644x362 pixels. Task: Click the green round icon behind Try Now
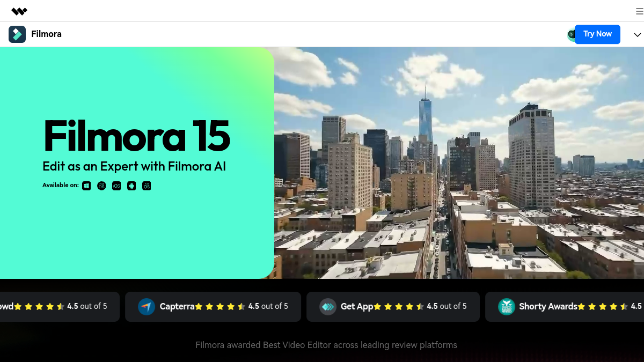coord(572,34)
